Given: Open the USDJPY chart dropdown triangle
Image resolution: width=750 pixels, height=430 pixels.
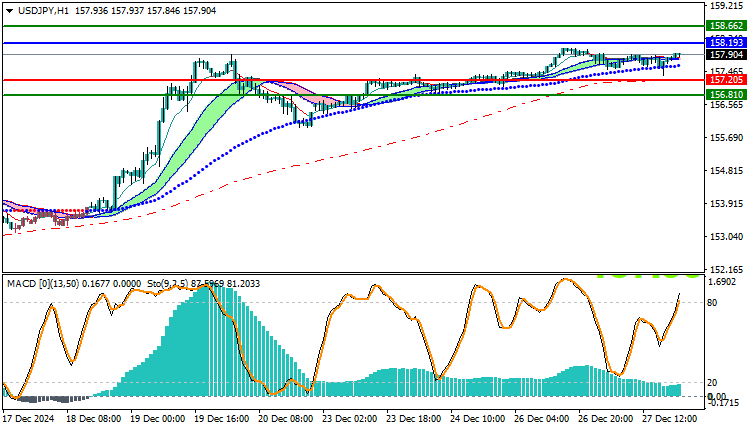Looking at the screenshot, I should tap(10, 11).
